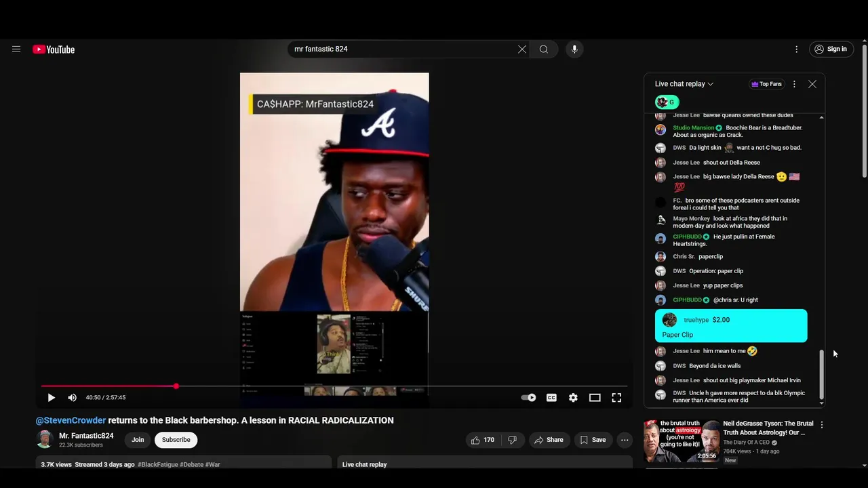Click the live chat scrollbar
Screen dimensions: 868x488
coord(821,374)
